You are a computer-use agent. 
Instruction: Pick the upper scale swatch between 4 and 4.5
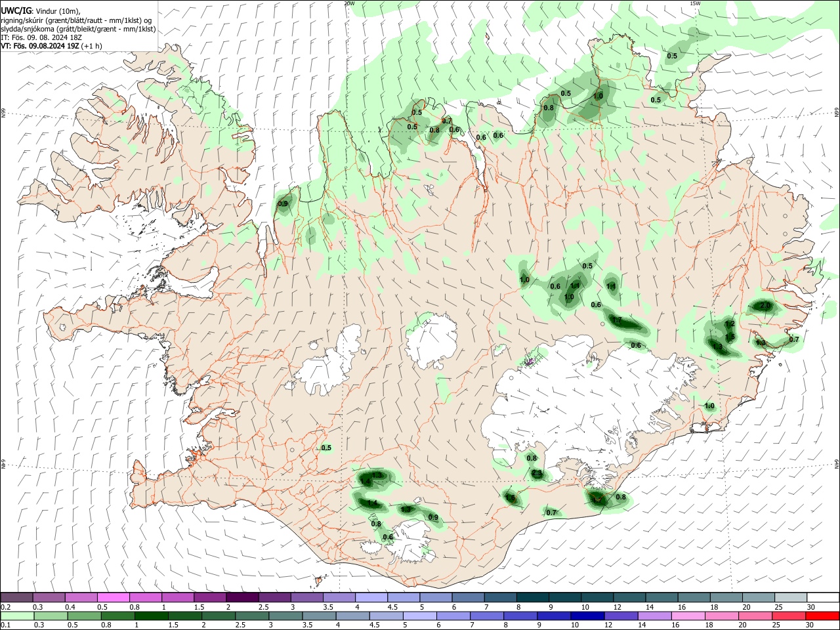click(x=371, y=597)
